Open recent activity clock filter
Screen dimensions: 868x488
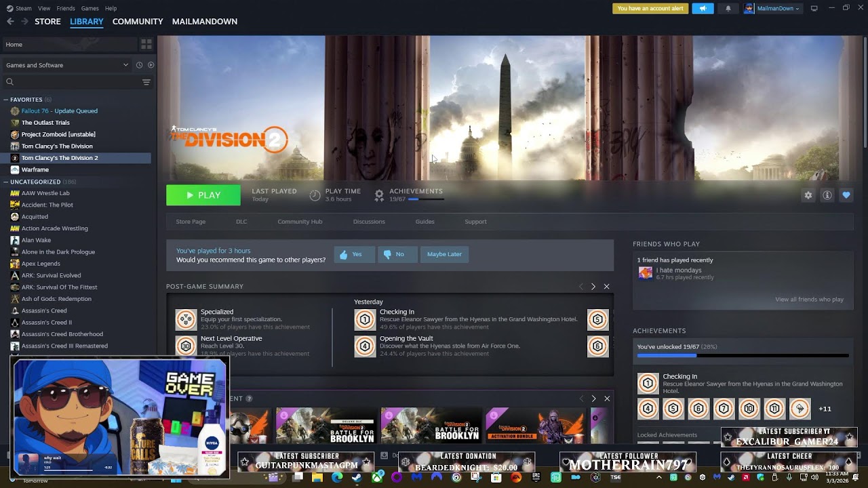pos(139,65)
